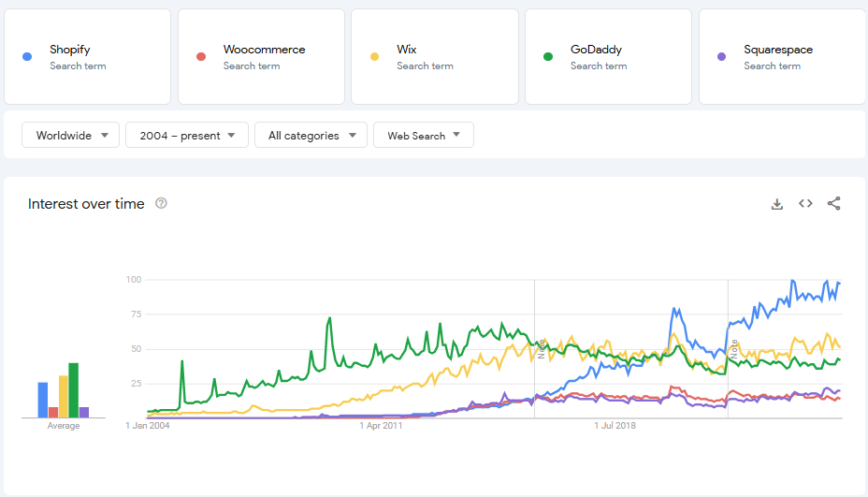This screenshot has height=497, width=868.
Task: Download the Interest over time data
Action: pos(776,204)
